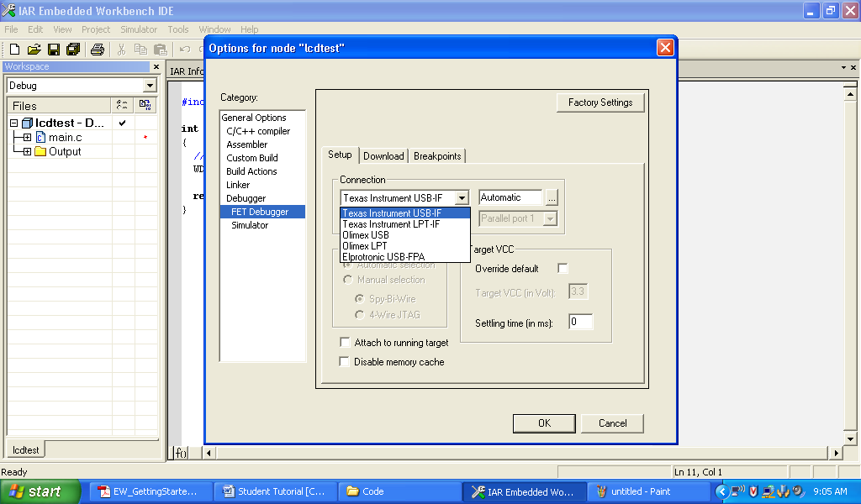The width and height of the screenshot is (861, 504).
Task: Click the Connection combo box dropdown arrow
Action: point(462,198)
